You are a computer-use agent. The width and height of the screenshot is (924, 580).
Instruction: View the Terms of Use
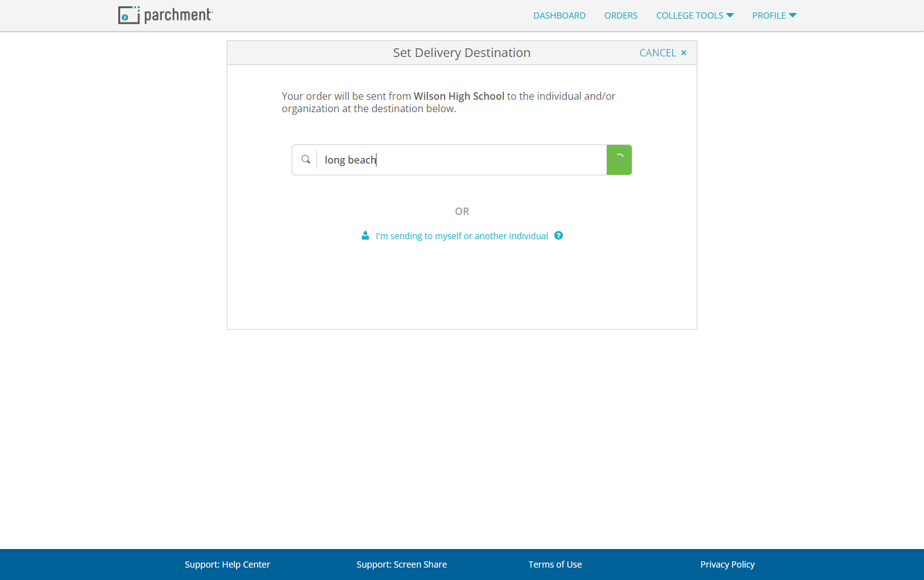coord(555,565)
